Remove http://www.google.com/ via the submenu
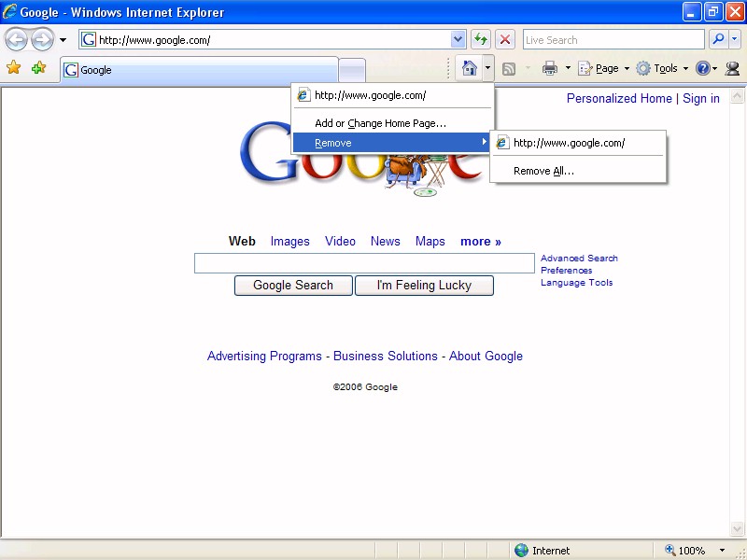 tap(577, 143)
